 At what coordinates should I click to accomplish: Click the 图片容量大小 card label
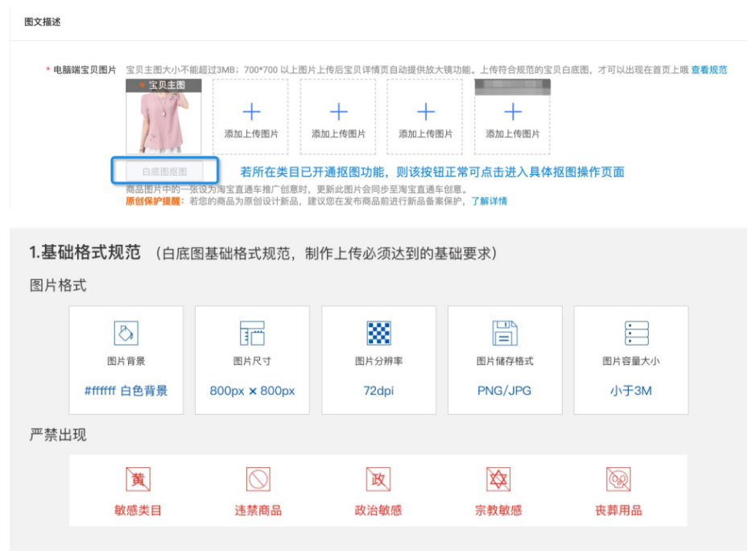click(x=630, y=361)
